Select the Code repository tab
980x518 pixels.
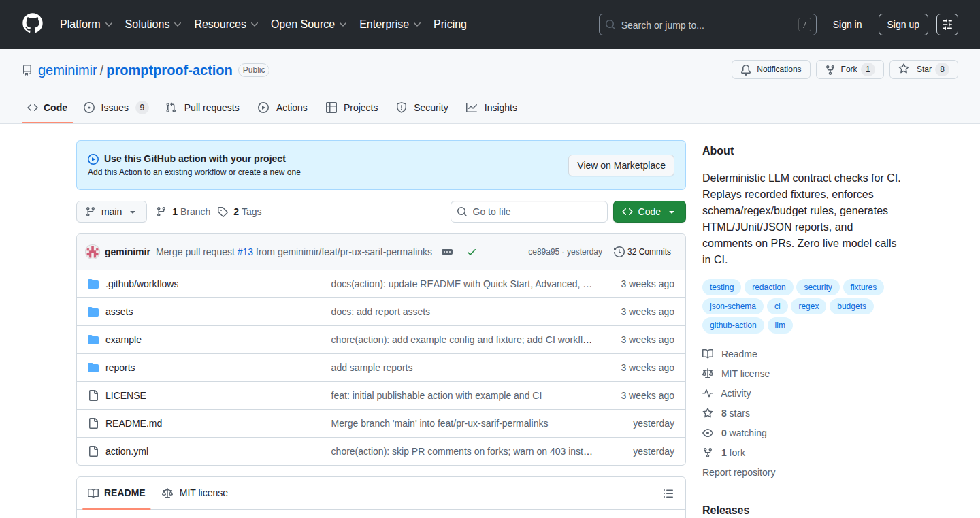48,108
